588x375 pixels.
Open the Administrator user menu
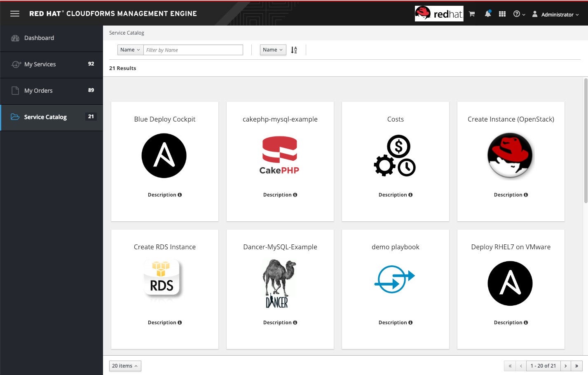pos(555,14)
